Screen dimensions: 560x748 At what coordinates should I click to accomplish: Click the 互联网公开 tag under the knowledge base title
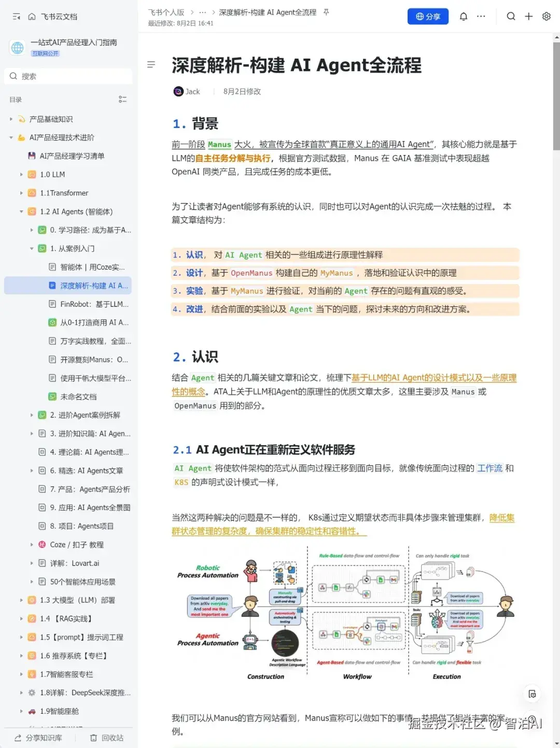pos(46,53)
